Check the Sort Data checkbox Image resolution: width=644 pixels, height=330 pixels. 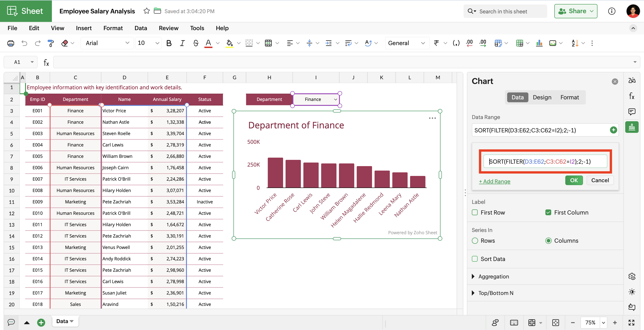pos(475,259)
